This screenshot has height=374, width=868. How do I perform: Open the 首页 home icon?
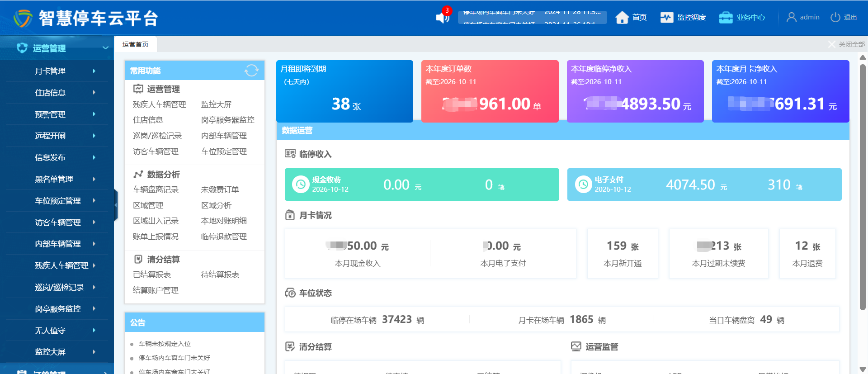tap(622, 17)
